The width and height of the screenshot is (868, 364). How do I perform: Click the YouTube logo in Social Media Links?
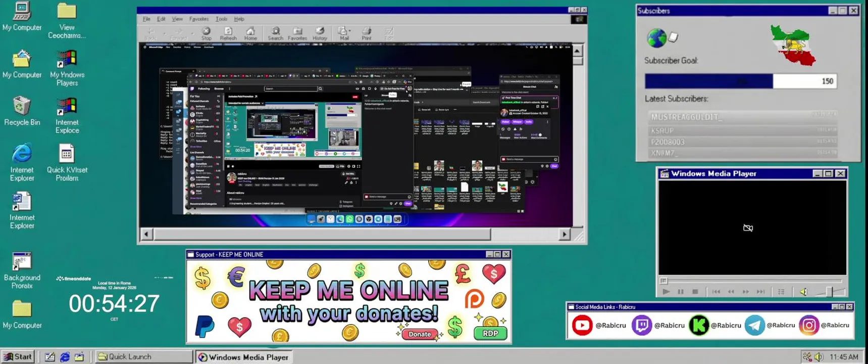[582, 325]
